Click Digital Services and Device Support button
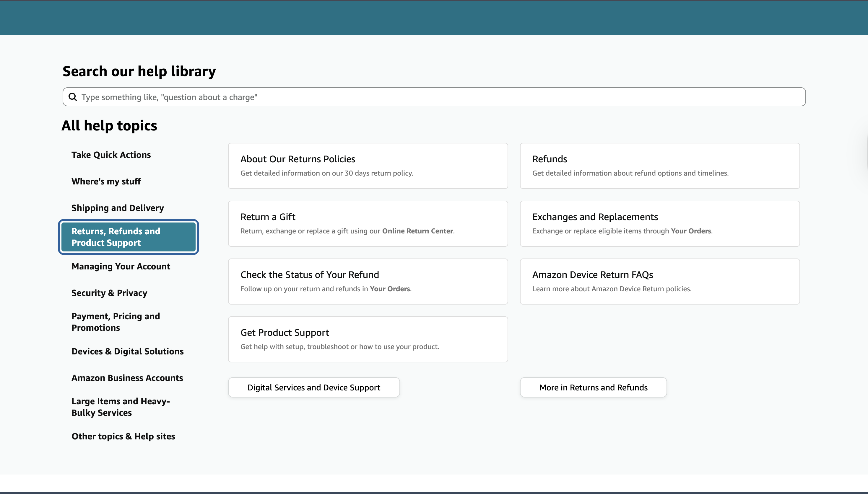Screen dimensions: 868x494 [313, 387]
